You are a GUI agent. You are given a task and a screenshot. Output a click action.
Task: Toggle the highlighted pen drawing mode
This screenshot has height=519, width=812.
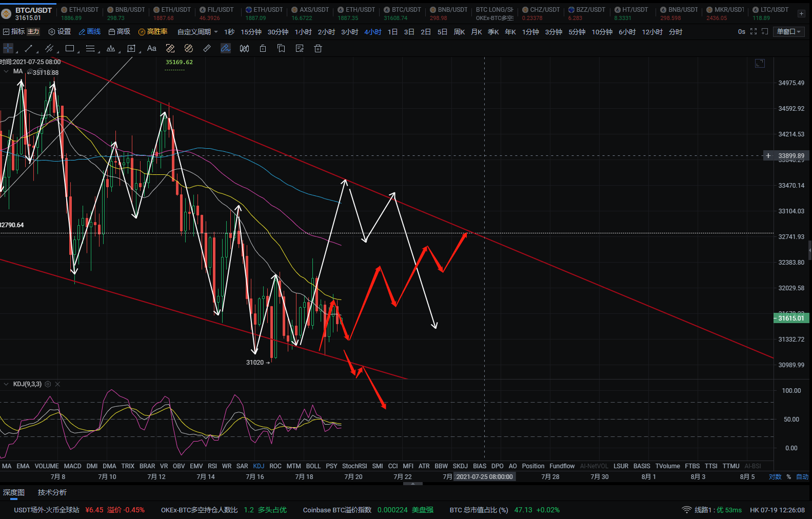(x=226, y=48)
